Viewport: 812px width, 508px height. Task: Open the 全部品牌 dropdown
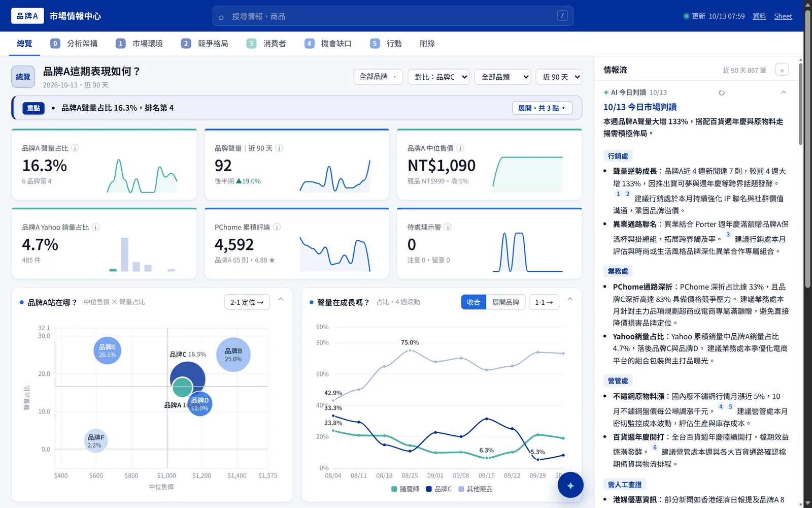(x=378, y=77)
